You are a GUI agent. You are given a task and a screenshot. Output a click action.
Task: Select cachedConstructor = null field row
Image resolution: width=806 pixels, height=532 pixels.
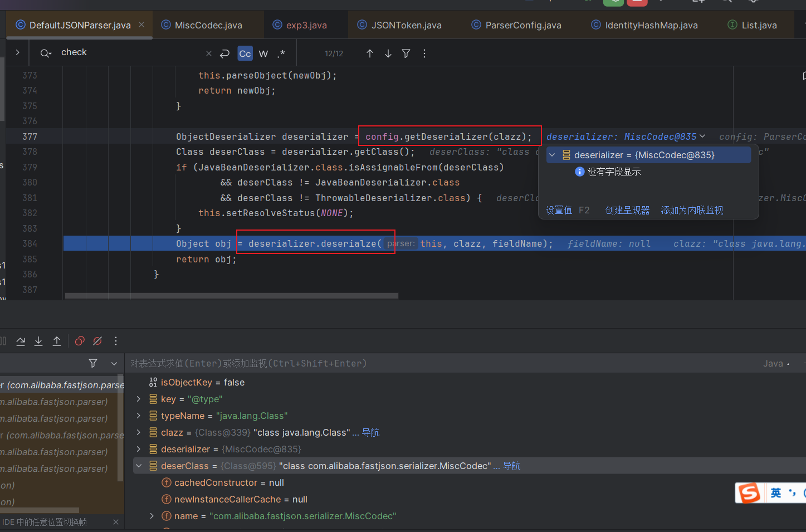click(469, 482)
